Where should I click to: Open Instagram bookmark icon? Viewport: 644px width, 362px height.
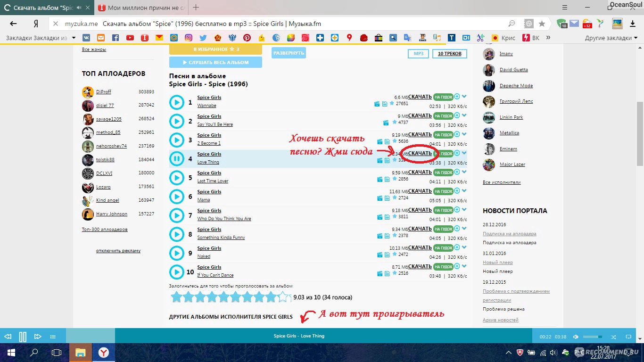(x=189, y=38)
